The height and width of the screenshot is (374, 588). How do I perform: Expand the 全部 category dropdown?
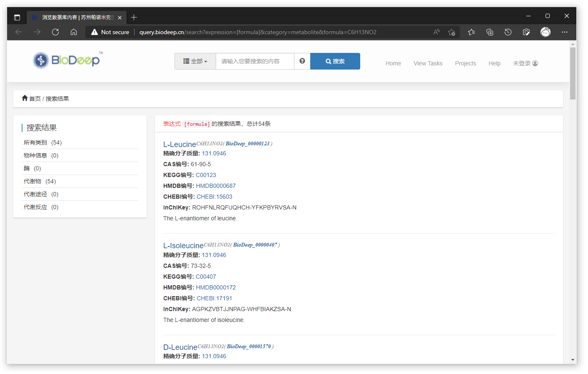click(195, 61)
